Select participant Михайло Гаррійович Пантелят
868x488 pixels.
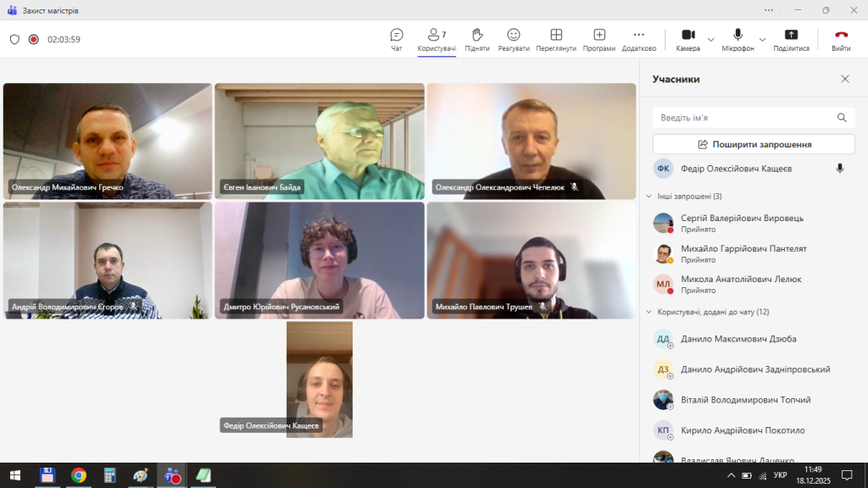coord(754,253)
